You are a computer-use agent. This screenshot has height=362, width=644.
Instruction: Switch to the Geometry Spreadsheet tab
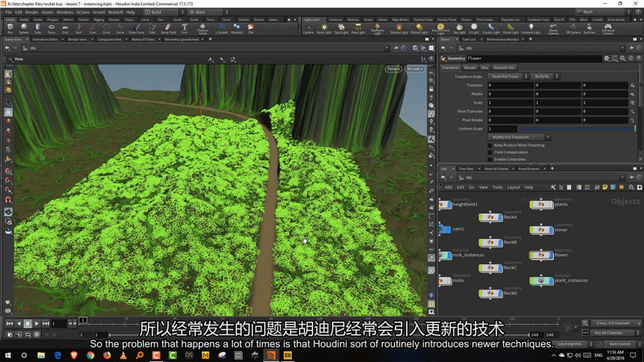point(182,40)
